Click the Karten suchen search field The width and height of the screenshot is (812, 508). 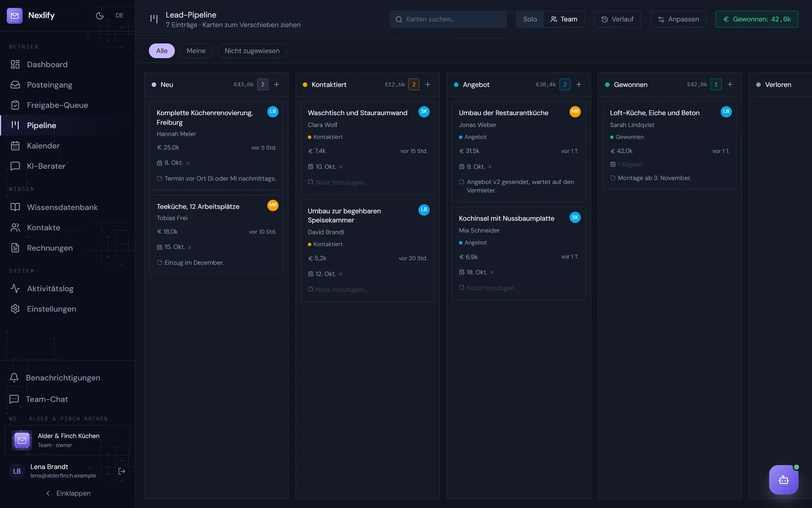(448, 19)
